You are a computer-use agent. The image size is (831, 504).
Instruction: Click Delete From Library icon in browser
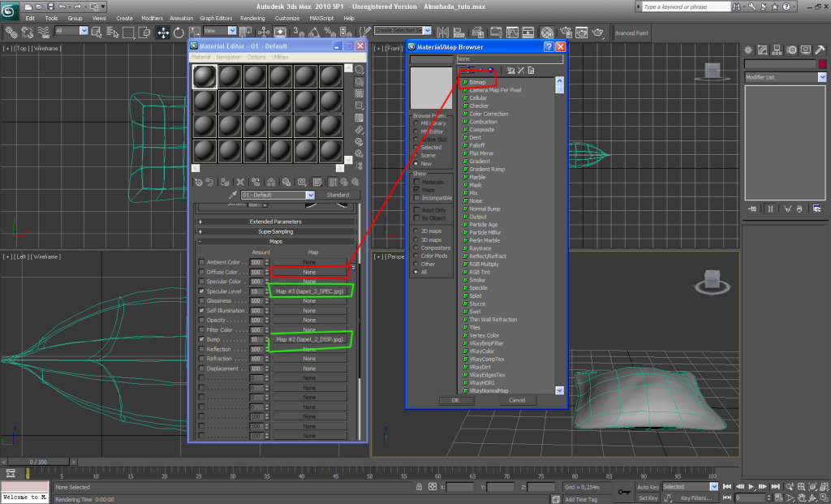point(521,70)
